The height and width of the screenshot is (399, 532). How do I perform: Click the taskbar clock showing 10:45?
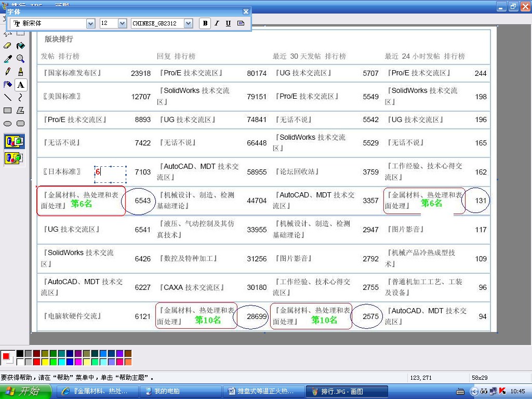[518, 391]
